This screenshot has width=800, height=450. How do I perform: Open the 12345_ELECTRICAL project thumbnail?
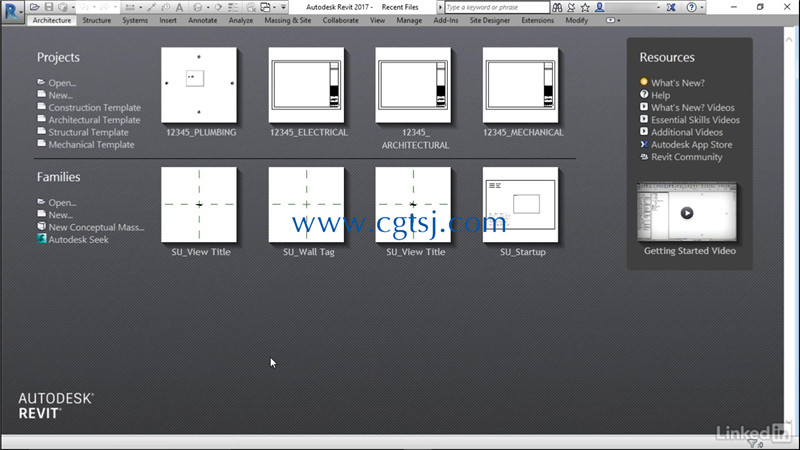(x=306, y=85)
